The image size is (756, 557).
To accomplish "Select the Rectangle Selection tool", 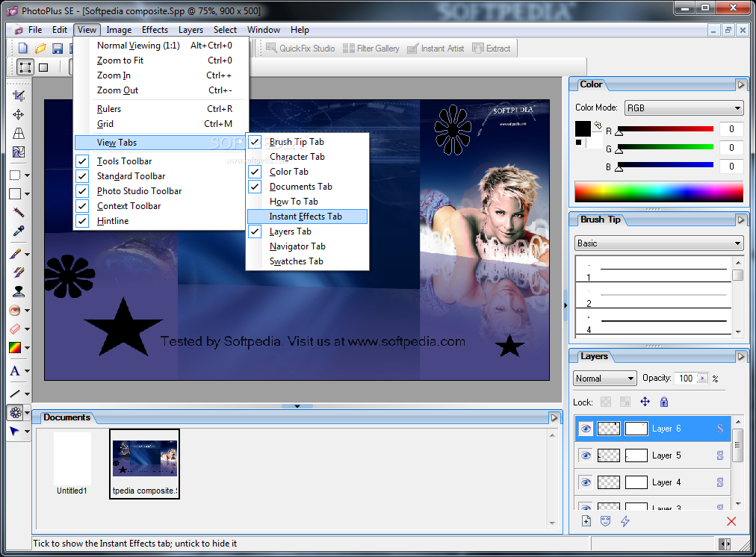I will coord(15,175).
